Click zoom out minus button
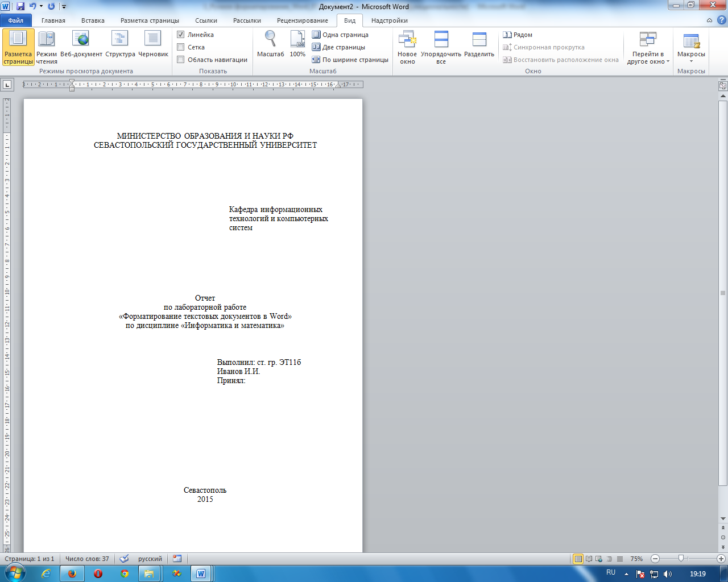 655,559
